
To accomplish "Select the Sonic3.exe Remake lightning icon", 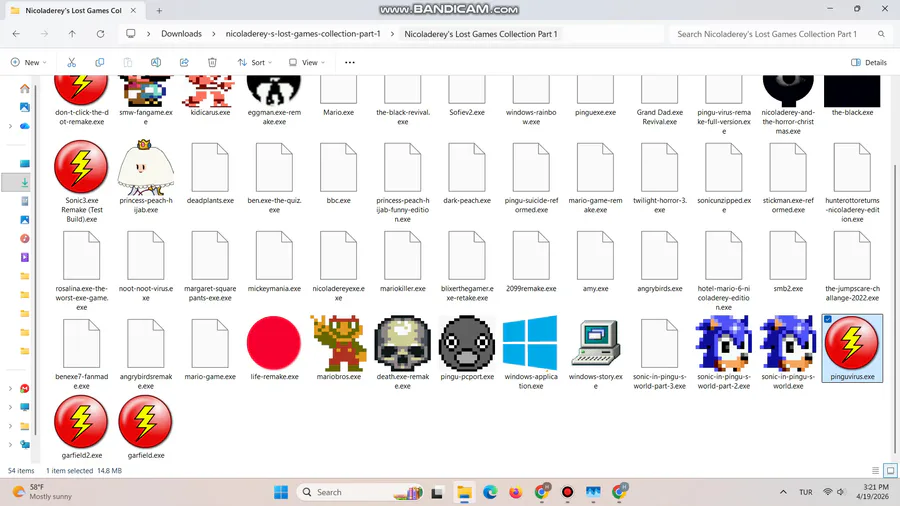I will [x=81, y=167].
